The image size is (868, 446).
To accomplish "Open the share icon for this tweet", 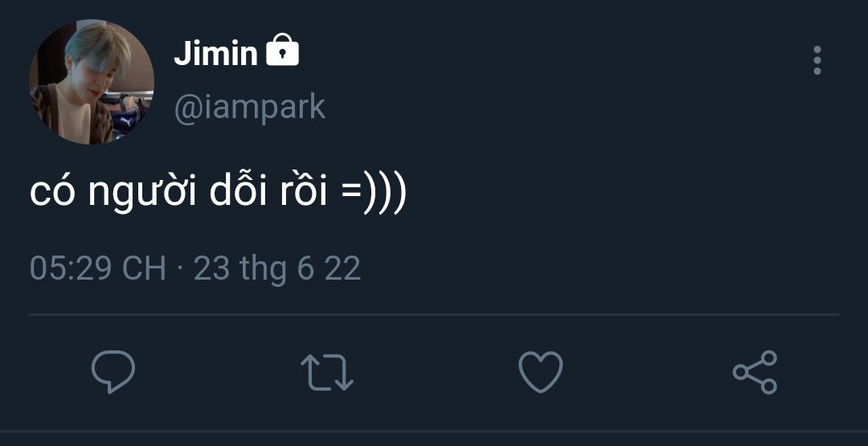I will pyautogui.click(x=755, y=372).
